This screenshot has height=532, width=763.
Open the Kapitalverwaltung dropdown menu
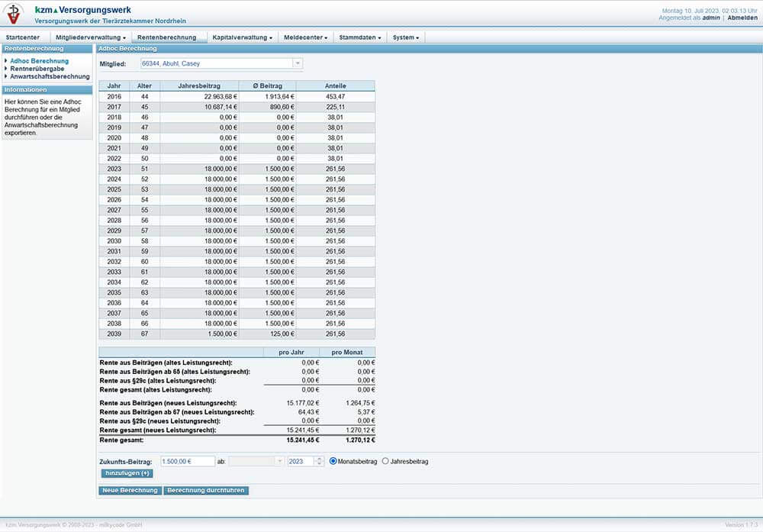click(x=243, y=37)
